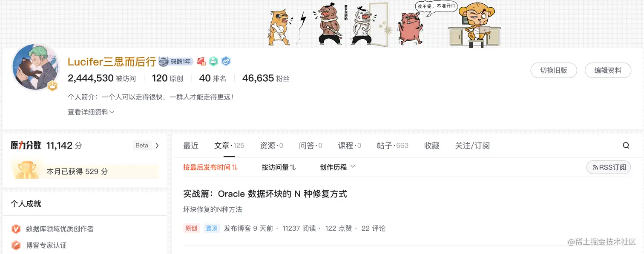
Task: Switch to the 收藏 tab
Action: 432,146
